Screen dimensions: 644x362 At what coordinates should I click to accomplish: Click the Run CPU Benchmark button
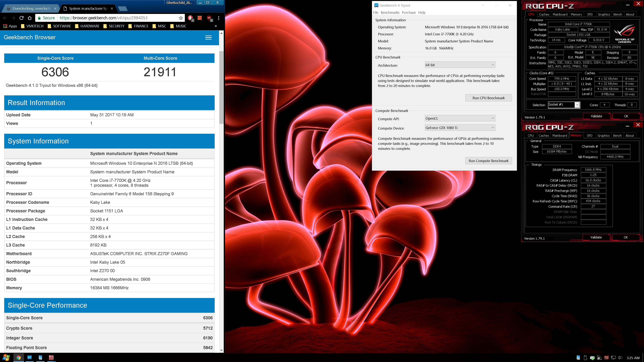click(489, 98)
